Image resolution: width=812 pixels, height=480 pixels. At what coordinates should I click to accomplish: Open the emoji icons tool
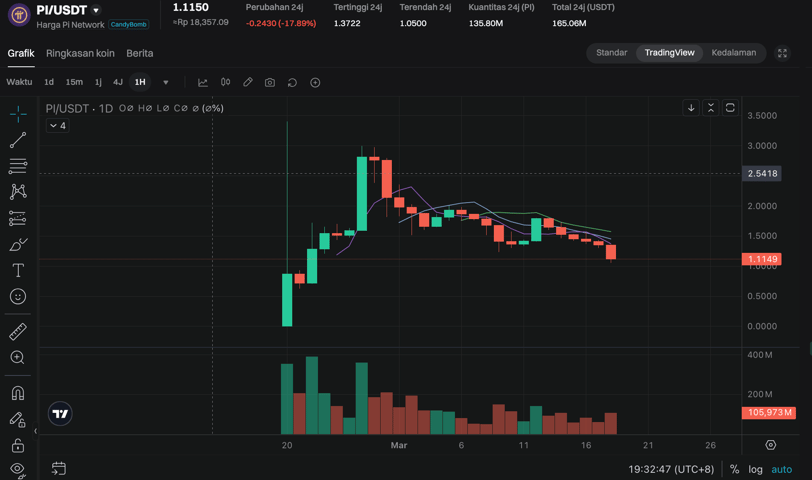[18, 296]
